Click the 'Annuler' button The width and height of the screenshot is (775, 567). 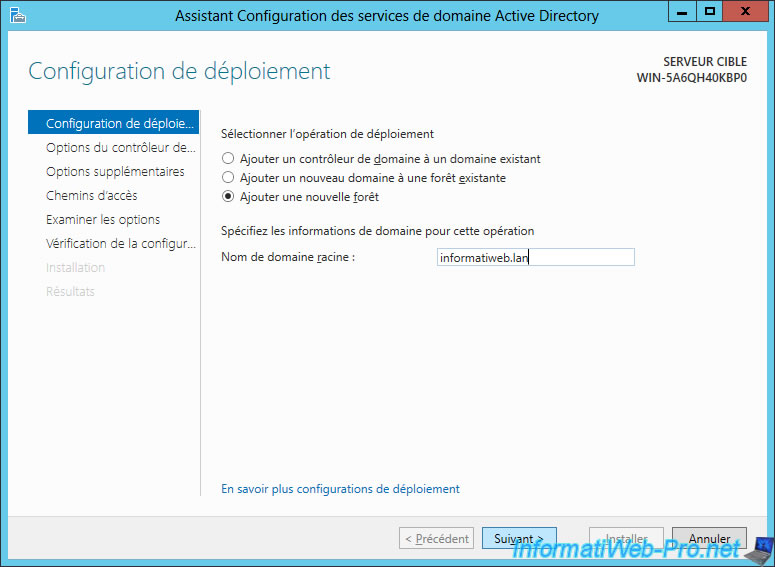coord(709,539)
